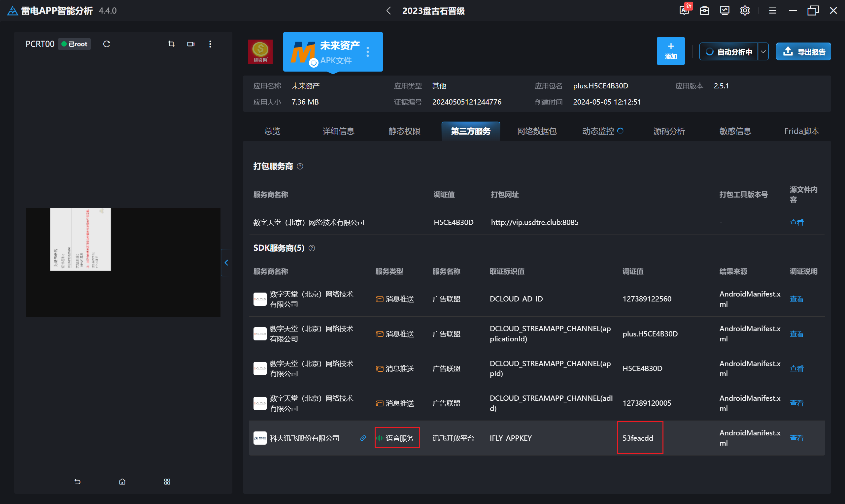Switch to the 静态权限 tab
Viewport: 845px width, 504px height.
click(404, 131)
